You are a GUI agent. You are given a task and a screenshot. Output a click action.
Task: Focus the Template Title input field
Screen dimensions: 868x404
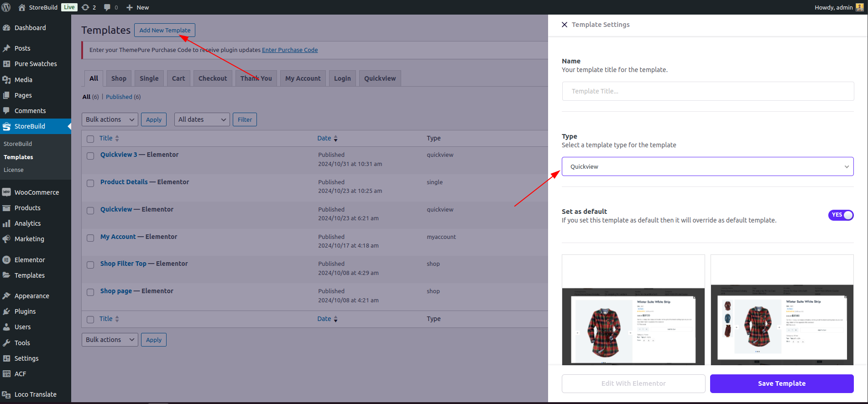(x=708, y=91)
